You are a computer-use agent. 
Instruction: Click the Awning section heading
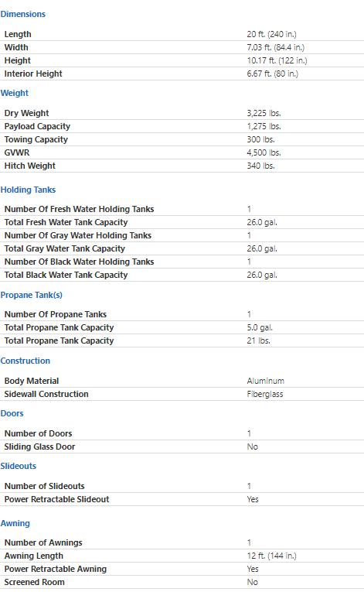coord(15,523)
